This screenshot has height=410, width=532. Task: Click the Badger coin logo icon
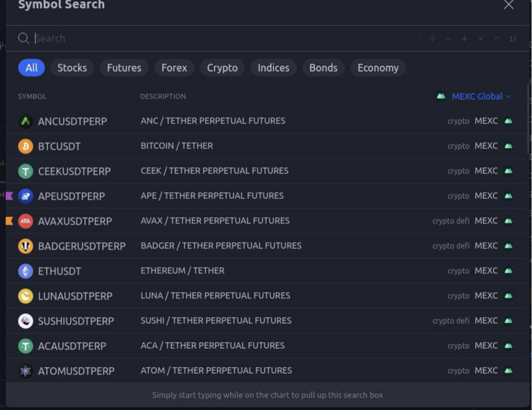click(26, 246)
